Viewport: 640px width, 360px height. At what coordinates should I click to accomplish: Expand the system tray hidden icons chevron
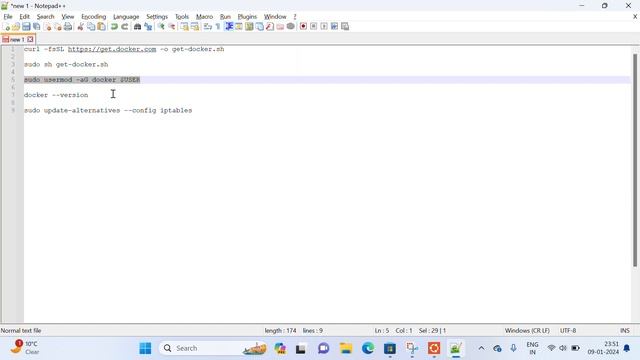[481, 348]
